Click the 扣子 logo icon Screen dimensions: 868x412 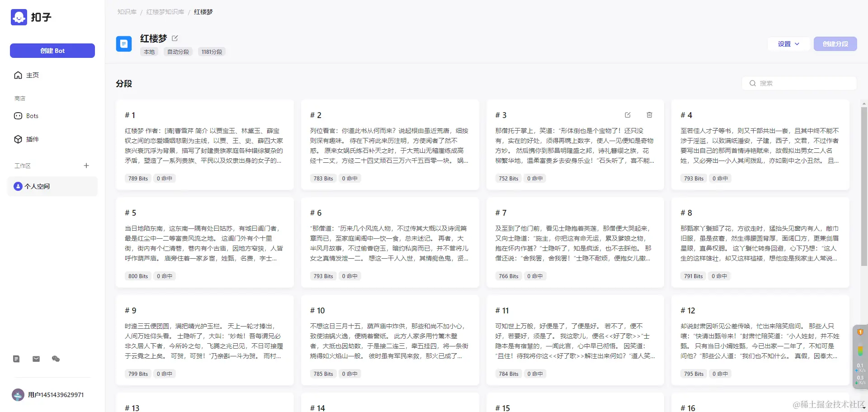(x=19, y=17)
